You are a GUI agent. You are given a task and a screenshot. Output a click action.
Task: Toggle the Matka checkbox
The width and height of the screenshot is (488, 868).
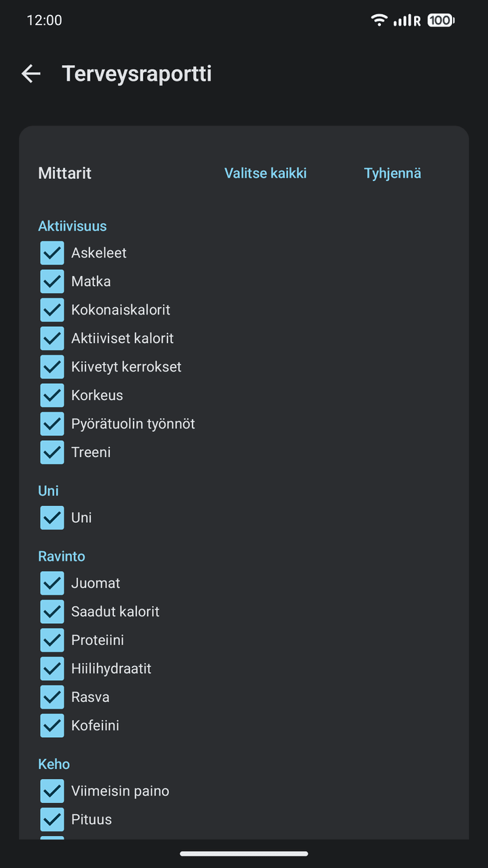click(x=52, y=281)
